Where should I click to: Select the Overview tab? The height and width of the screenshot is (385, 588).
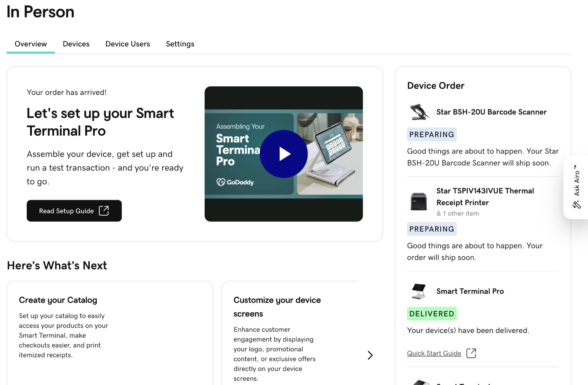31,44
